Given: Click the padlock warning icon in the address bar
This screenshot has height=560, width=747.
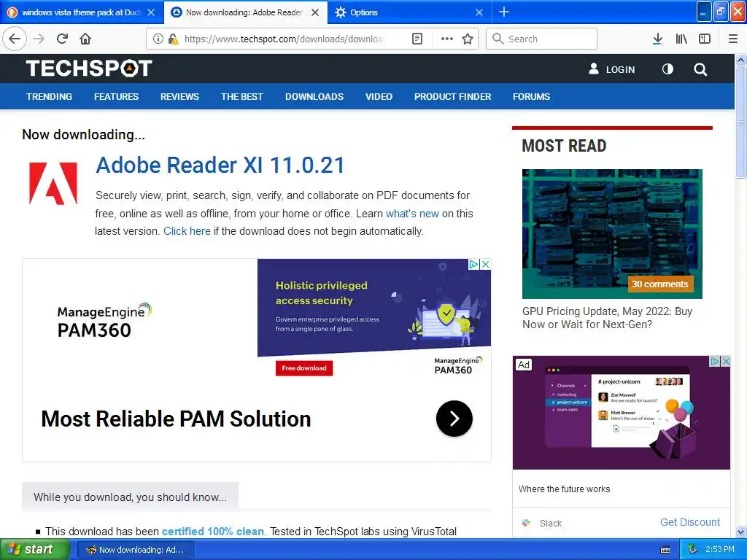Looking at the screenshot, I should tap(174, 39).
